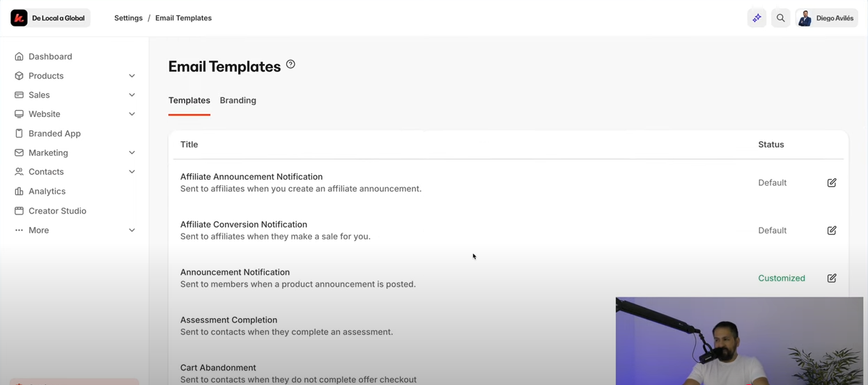Click the Products box icon
This screenshot has width=868, height=385.
tap(19, 76)
